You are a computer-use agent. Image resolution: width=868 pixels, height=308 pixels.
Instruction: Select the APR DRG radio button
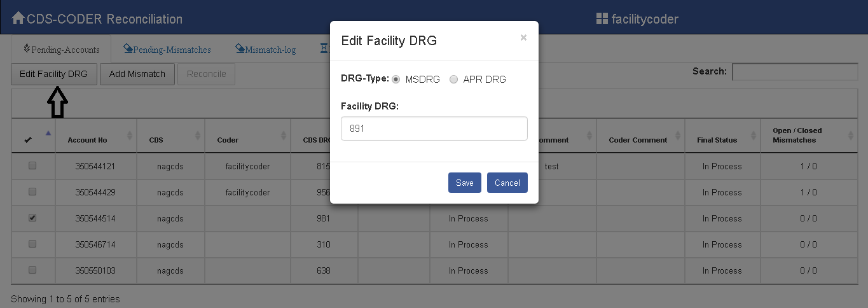tap(453, 80)
